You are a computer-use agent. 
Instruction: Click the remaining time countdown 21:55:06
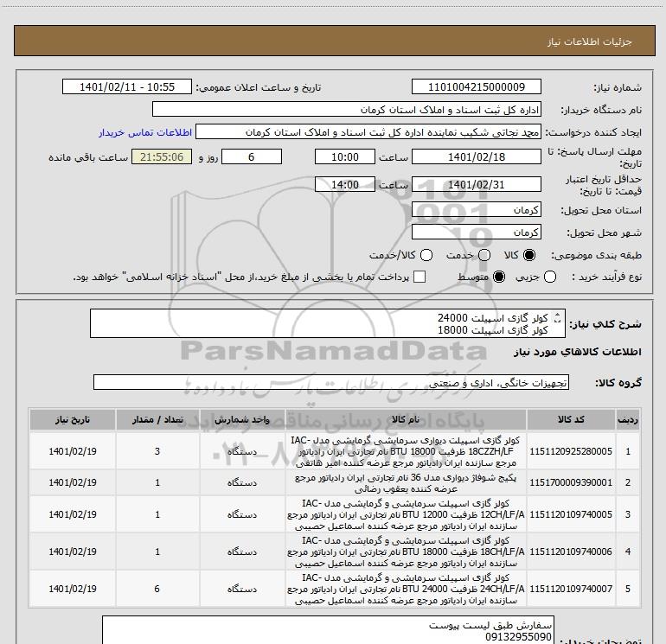[x=162, y=156]
